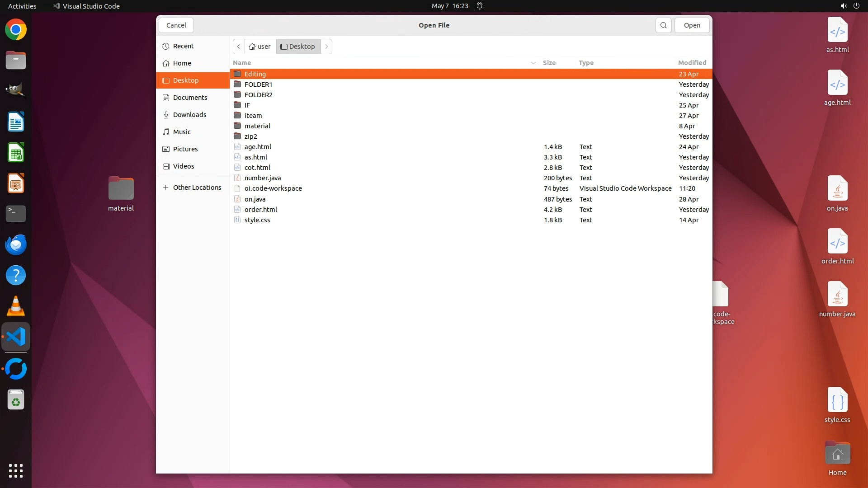Select the style.css file row

tap(257, 220)
